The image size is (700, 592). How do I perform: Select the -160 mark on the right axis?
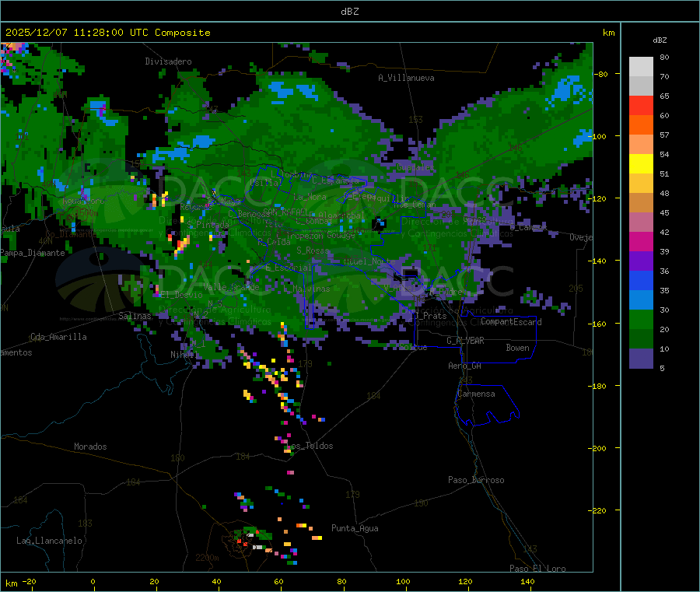click(598, 324)
